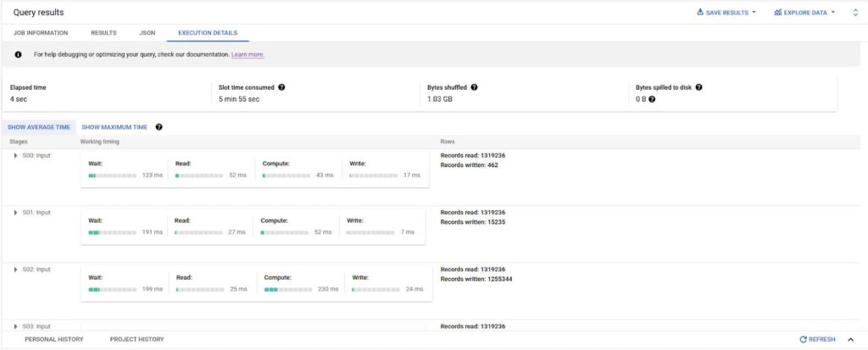868x350 pixels.
Task: Click Records written: 462 for S00
Action: (469, 165)
